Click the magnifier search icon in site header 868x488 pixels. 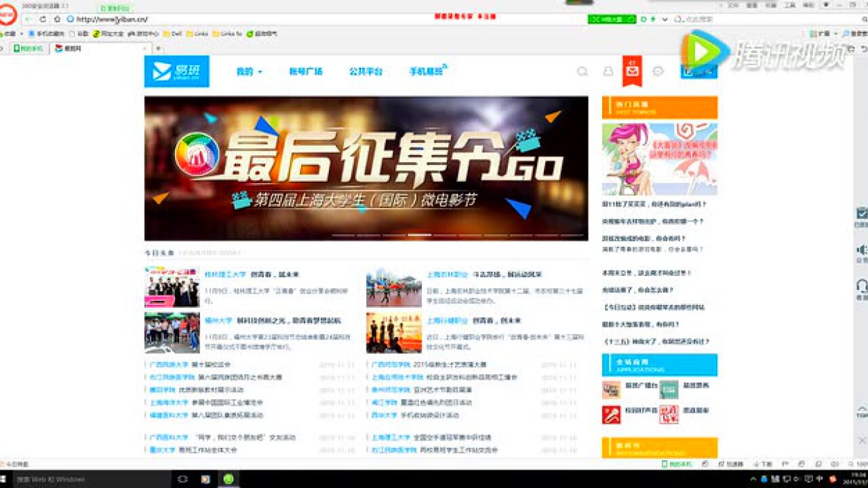click(x=582, y=71)
